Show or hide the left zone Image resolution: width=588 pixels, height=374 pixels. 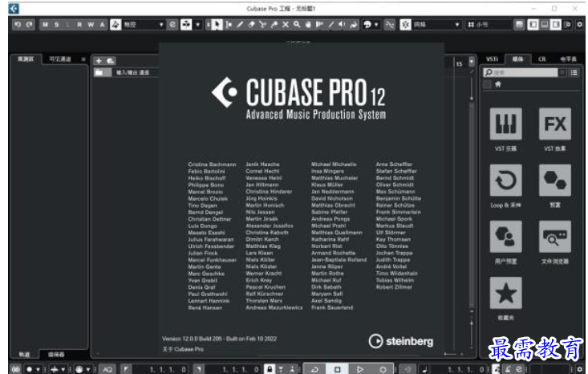point(533,25)
